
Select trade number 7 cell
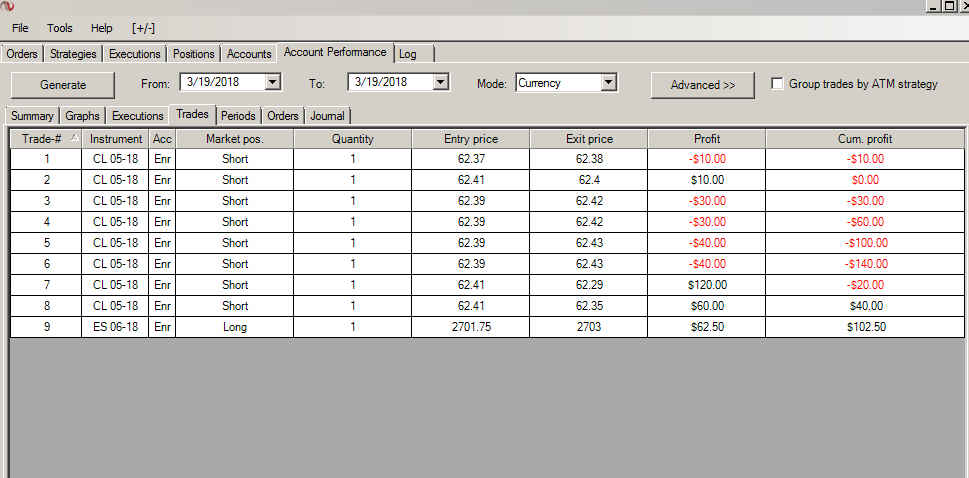point(46,285)
